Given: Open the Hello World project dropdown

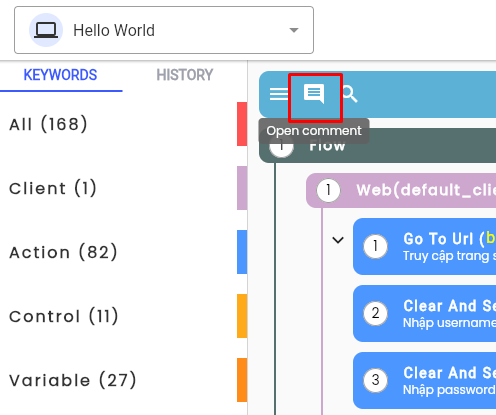Looking at the screenshot, I should 164,30.
